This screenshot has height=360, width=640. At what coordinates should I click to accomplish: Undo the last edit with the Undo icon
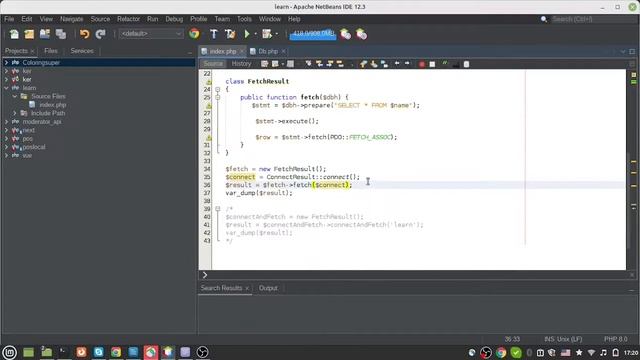84,34
